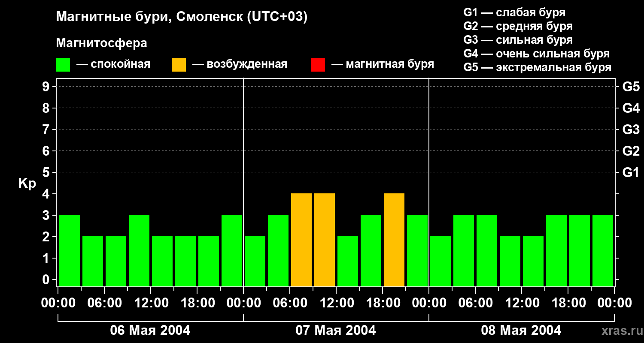This screenshot has height=343, width=644.
Task: Select the last orange bar at 18:00 on 07 May
Action: click(394, 240)
